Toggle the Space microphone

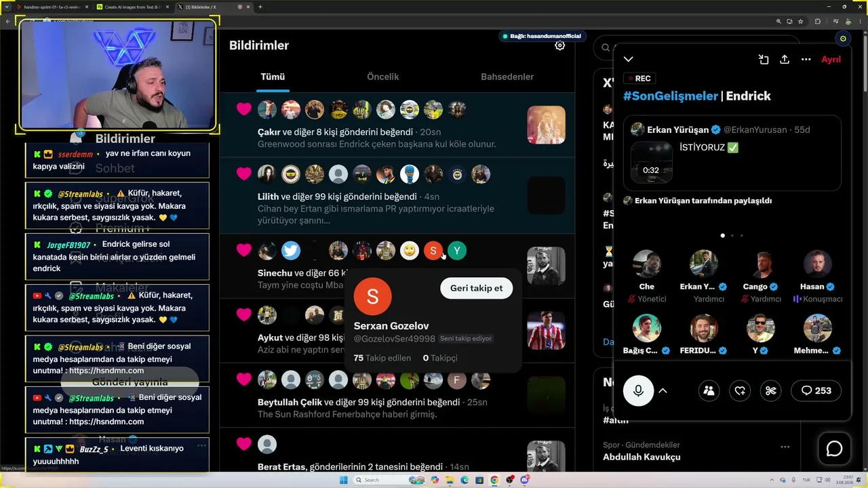pos(638,390)
